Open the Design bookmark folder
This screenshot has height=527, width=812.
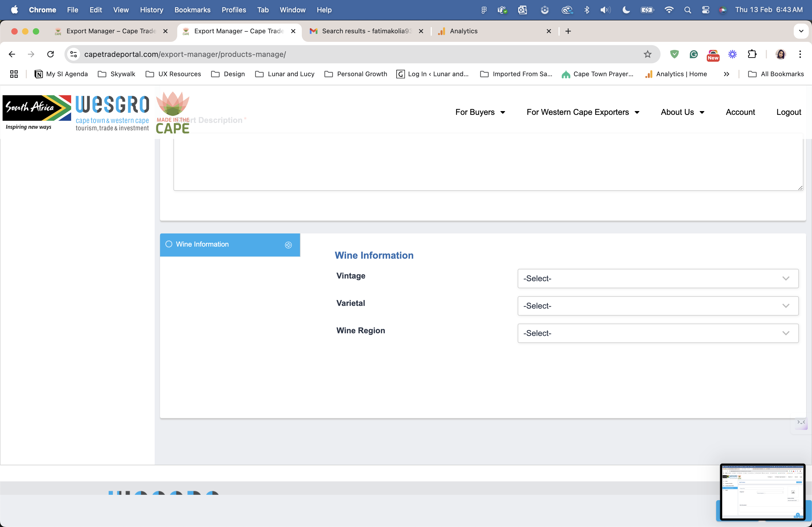[x=228, y=74]
